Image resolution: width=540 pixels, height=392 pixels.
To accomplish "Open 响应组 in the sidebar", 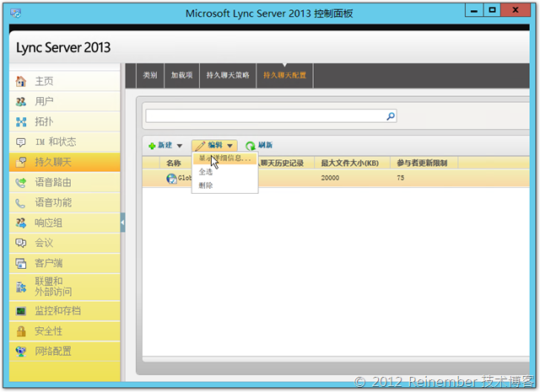I will pyautogui.click(x=65, y=223).
